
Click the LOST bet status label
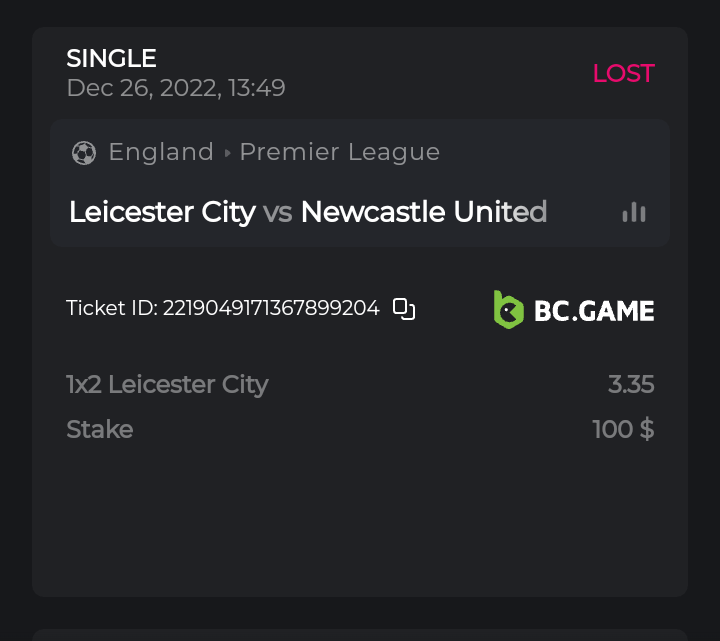pyautogui.click(x=623, y=73)
